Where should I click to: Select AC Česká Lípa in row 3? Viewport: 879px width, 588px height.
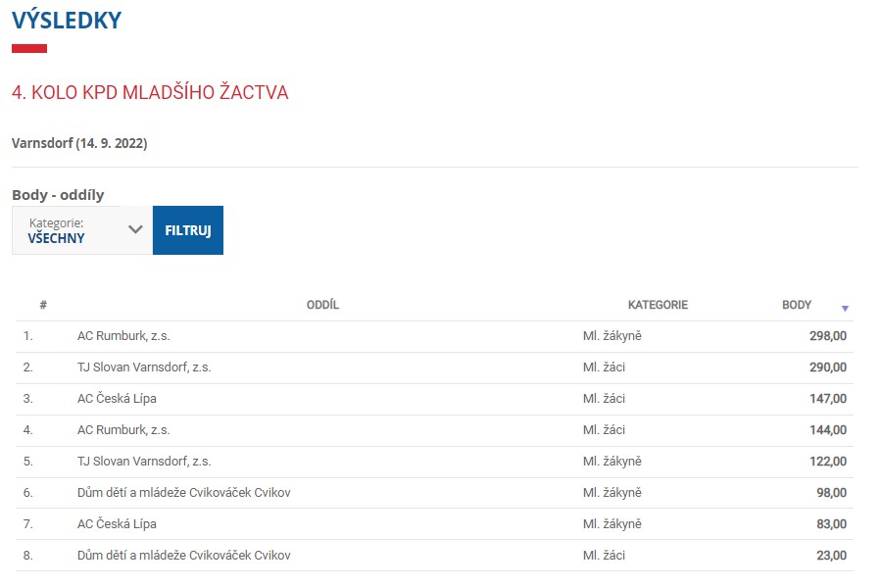[117, 399]
